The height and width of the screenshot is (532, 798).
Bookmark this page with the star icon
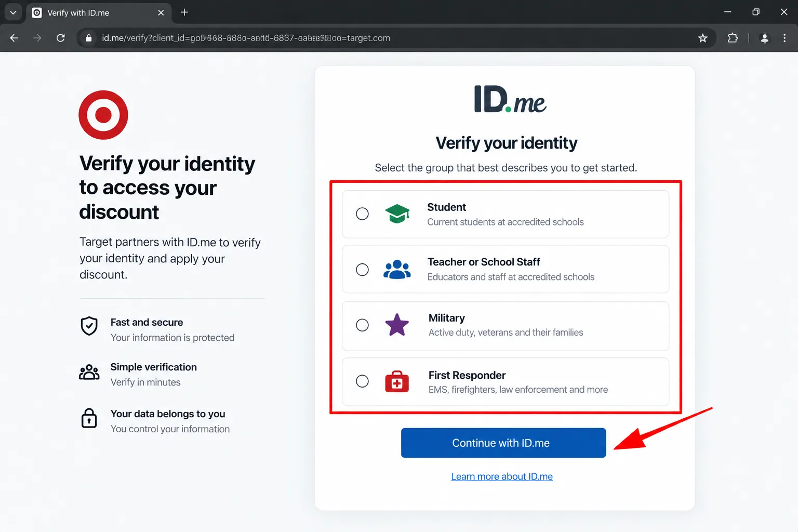[x=703, y=38]
